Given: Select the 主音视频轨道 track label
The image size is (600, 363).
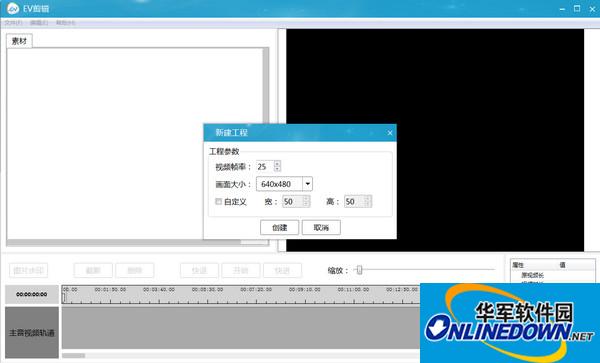Looking at the screenshot, I should click(32, 332).
